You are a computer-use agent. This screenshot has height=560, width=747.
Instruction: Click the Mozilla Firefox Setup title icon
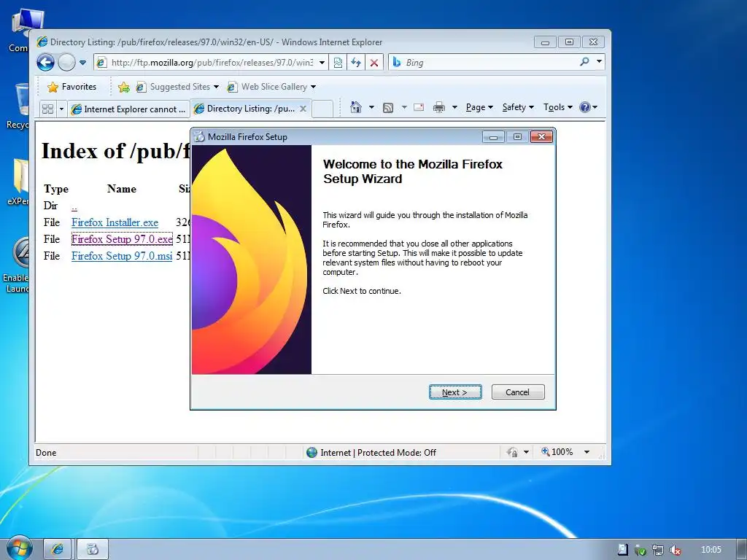click(200, 136)
